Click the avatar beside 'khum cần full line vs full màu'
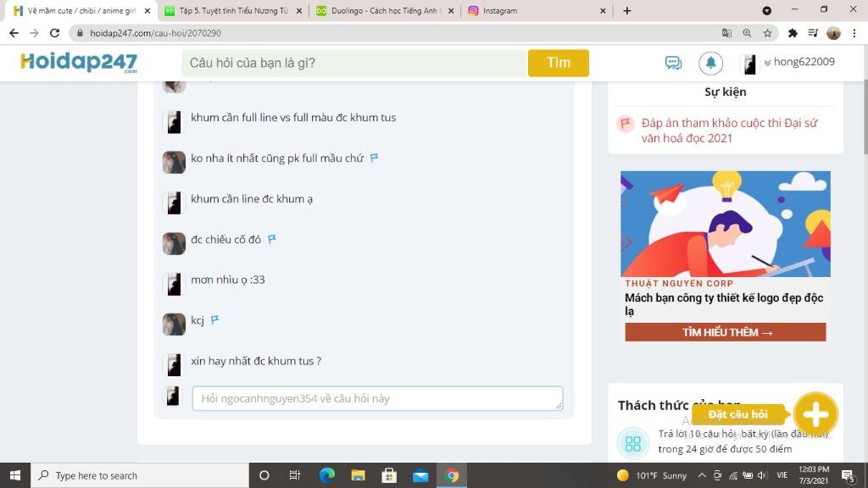The image size is (868, 488). [x=174, y=122]
